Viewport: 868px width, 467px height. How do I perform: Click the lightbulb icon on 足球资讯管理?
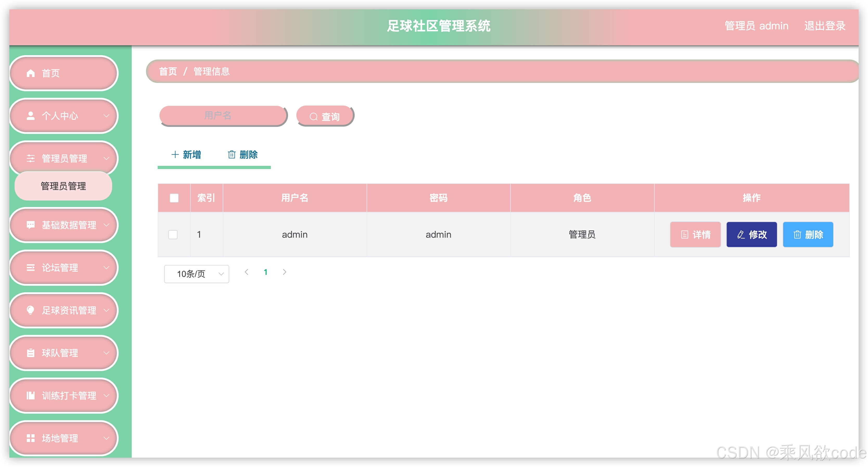coord(31,310)
